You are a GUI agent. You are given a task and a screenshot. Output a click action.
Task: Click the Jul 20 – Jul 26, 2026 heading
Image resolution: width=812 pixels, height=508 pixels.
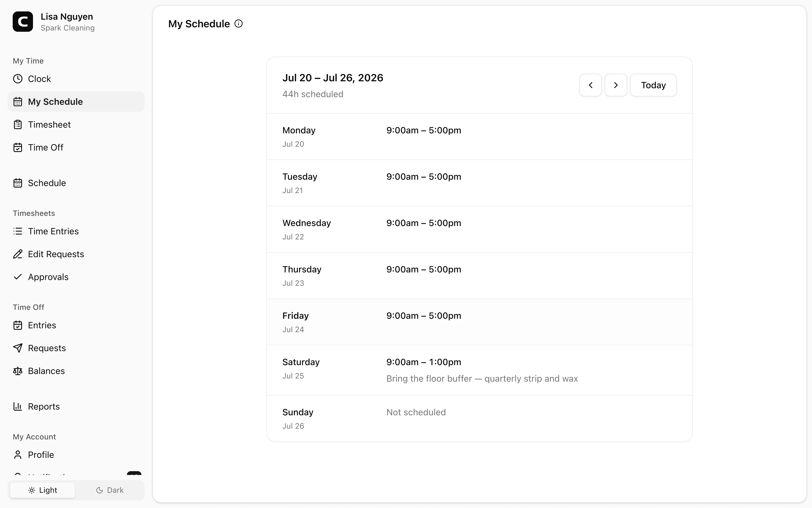[x=332, y=78]
